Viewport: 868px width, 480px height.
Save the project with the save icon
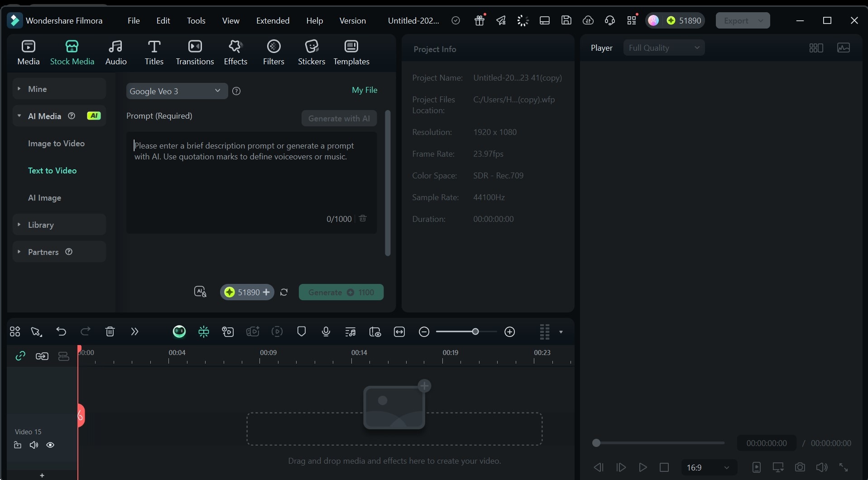click(x=566, y=20)
